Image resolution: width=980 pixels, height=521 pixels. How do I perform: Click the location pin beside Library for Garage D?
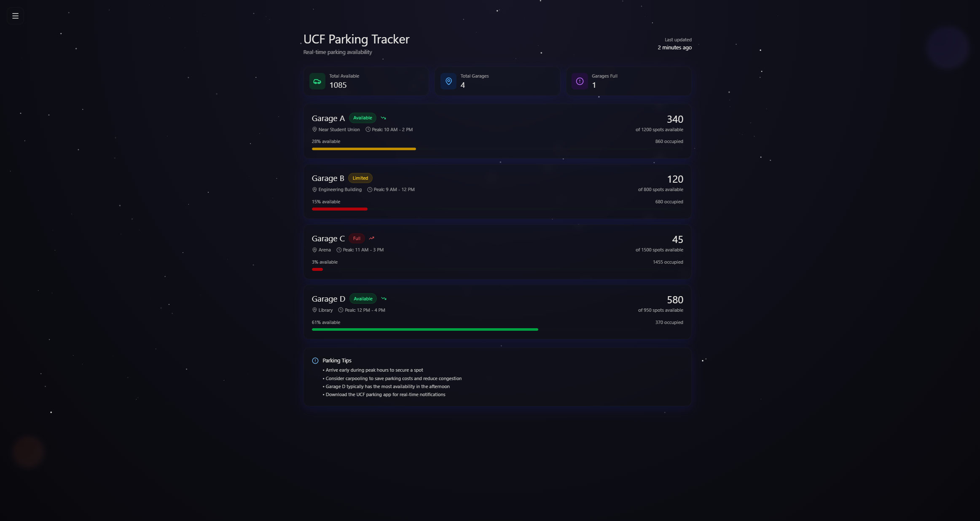tap(314, 310)
